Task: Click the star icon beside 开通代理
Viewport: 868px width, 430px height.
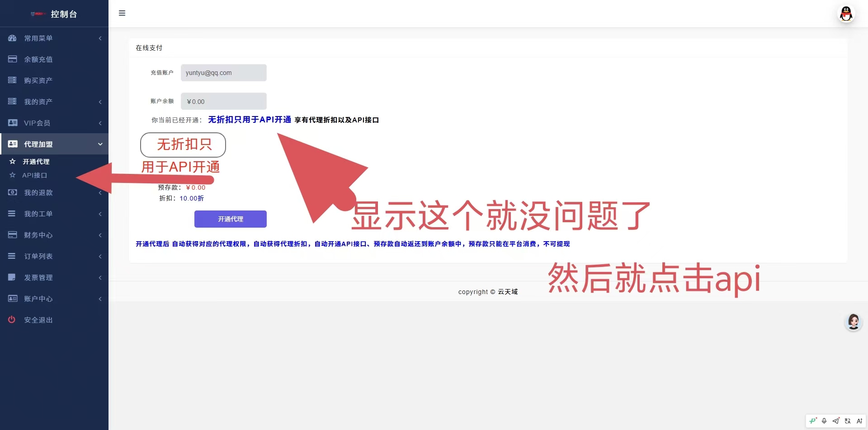Action: [13, 161]
